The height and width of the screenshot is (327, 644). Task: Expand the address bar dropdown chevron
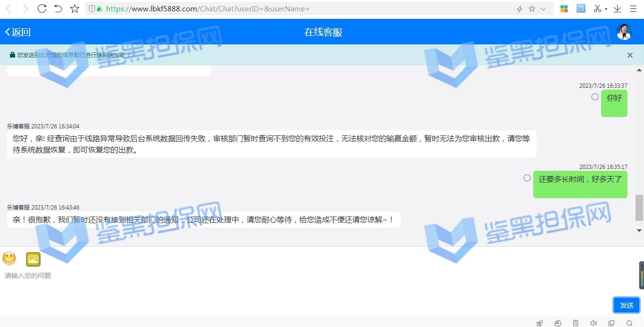tap(543, 9)
